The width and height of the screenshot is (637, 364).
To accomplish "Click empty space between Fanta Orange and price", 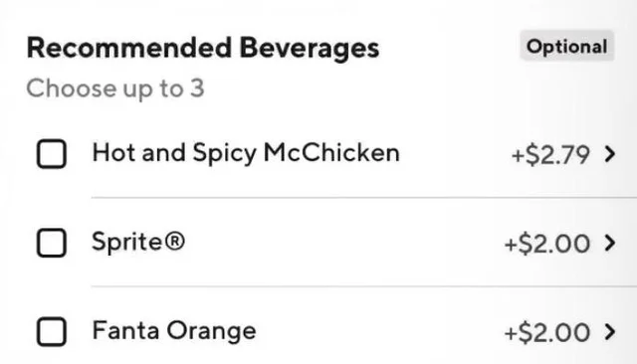I will click(x=380, y=331).
